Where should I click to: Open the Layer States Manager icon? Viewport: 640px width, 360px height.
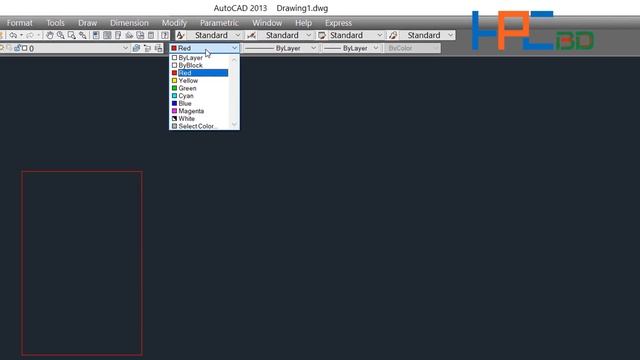[x=158, y=48]
